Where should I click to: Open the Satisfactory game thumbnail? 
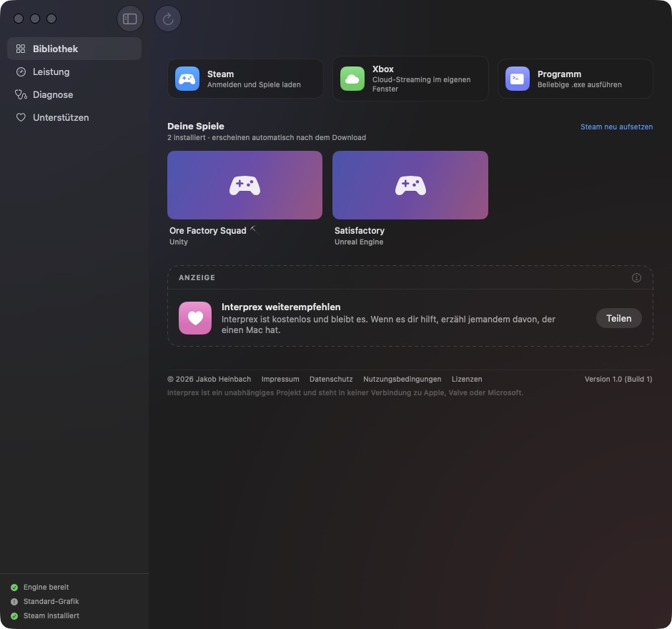pyautogui.click(x=410, y=185)
